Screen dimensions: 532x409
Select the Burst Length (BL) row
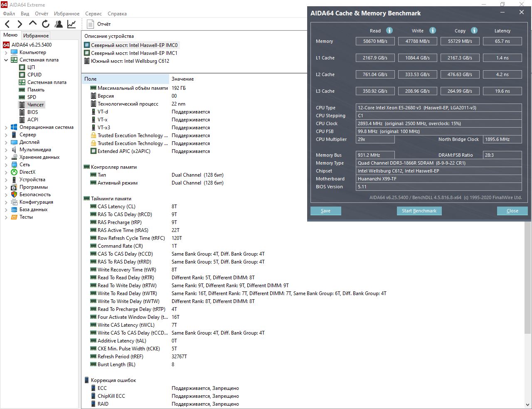(x=303, y=365)
